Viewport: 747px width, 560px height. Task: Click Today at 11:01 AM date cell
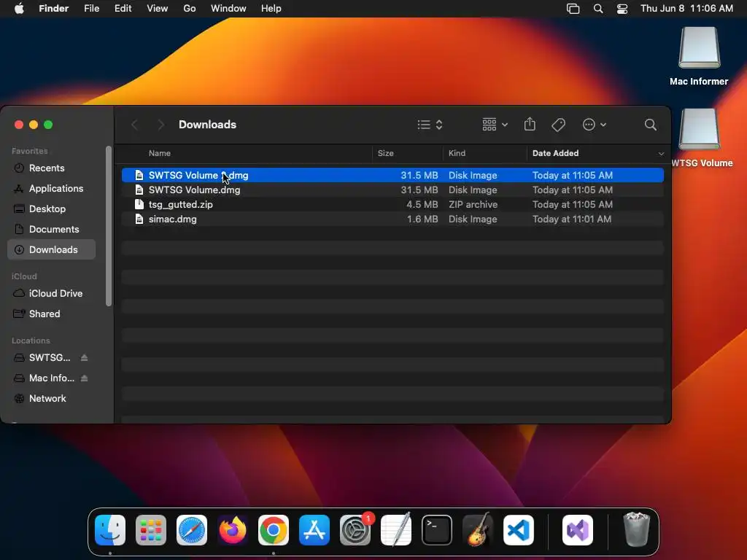pos(572,219)
